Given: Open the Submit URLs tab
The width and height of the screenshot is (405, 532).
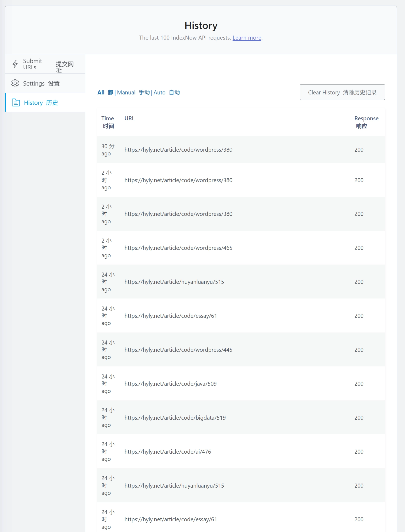Looking at the screenshot, I should [x=45, y=64].
